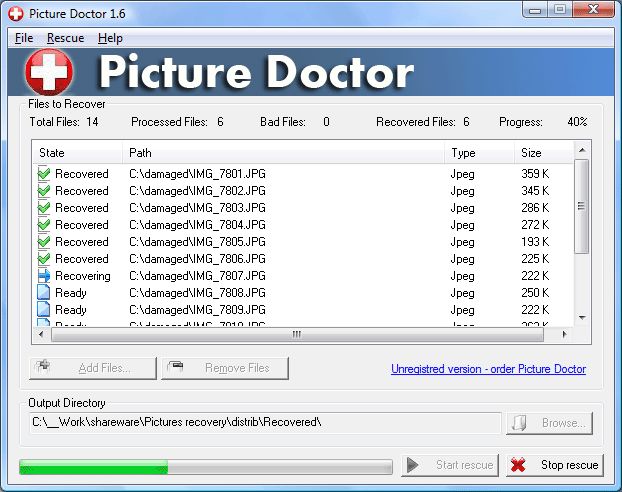Click the Picture Doctor title bar app icon
This screenshot has height=492, width=622.
(16, 14)
